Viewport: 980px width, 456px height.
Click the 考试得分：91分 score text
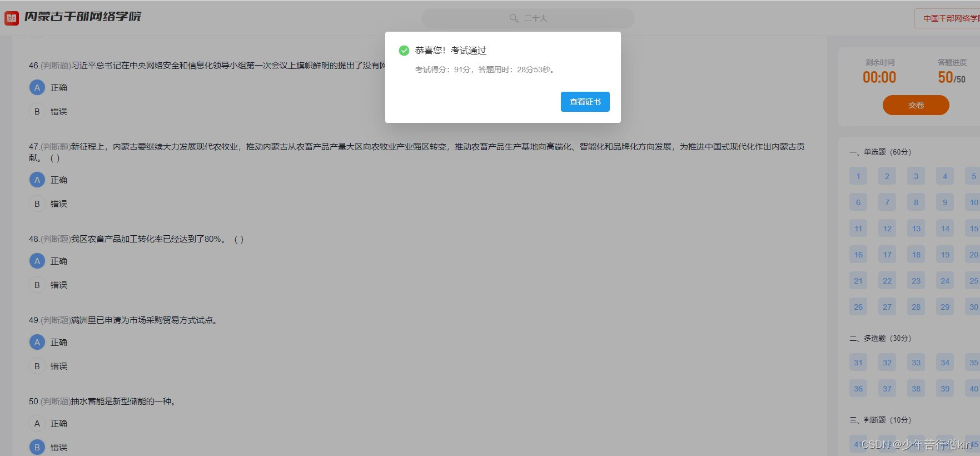[x=443, y=70]
